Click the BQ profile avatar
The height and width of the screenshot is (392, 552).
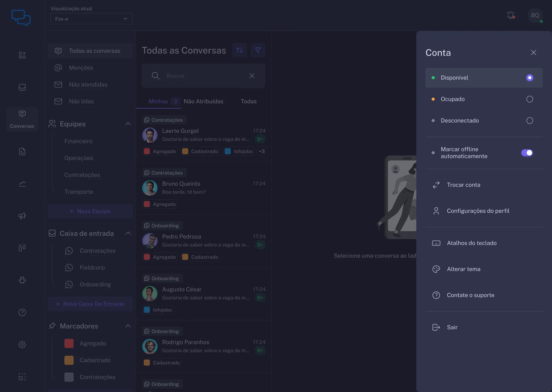(x=535, y=15)
